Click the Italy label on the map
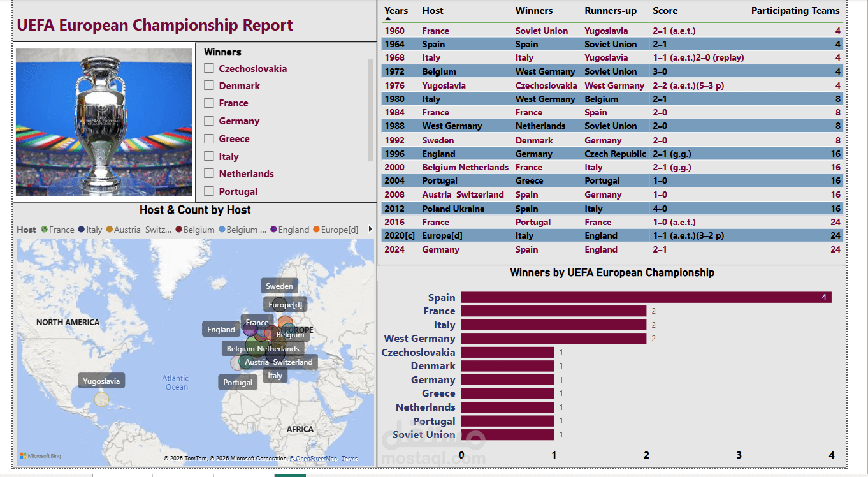868x477 pixels. click(x=275, y=376)
